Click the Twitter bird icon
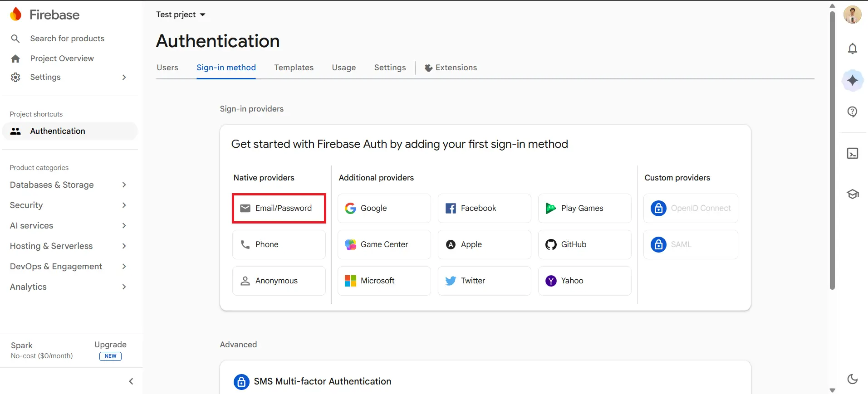Viewport: 868px width, 394px height. [x=451, y=281]
